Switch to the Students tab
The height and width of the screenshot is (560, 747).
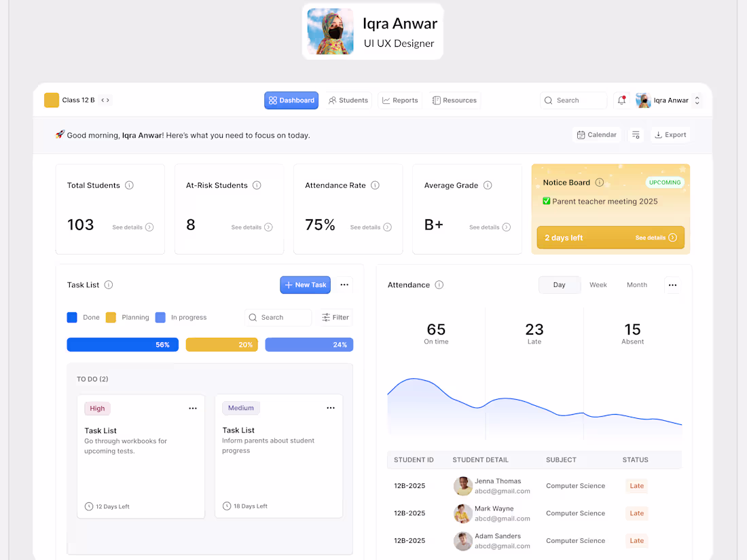point(348,100)
